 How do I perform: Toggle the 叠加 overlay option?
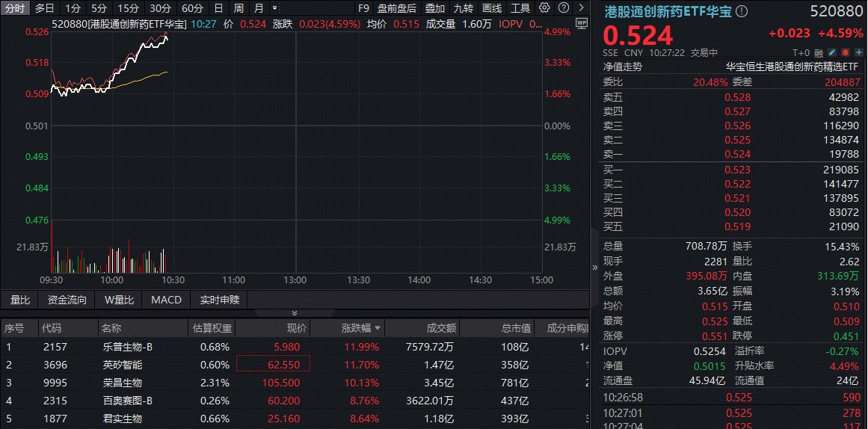434,8
